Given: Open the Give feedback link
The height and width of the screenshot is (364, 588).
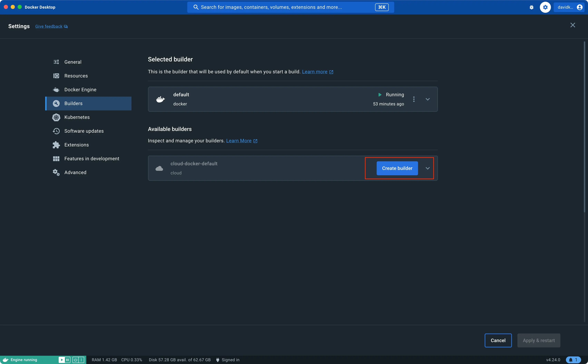Looking at the screenshot, I should click(49, 27).
